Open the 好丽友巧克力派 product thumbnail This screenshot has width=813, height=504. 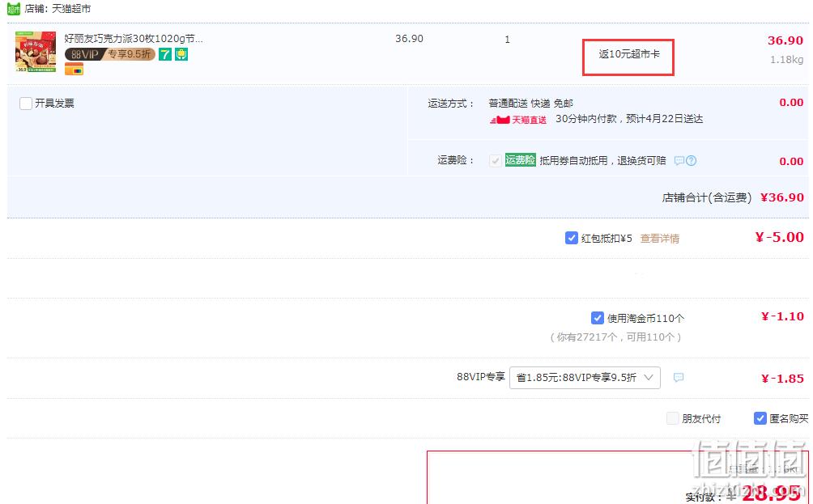click(x=36, y=52)
